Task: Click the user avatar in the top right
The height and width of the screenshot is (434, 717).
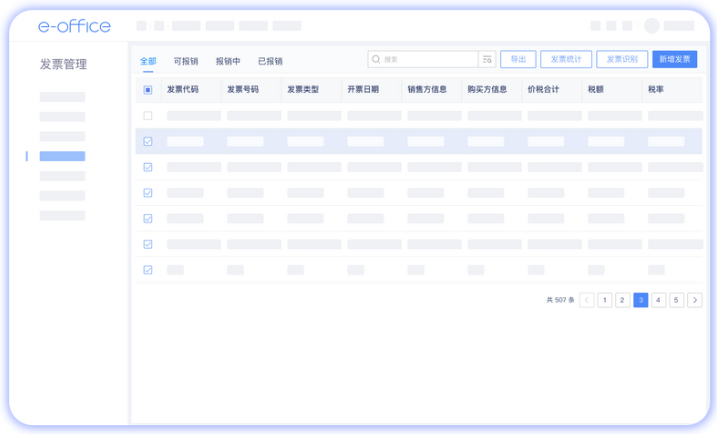Action: click(652, 26)
